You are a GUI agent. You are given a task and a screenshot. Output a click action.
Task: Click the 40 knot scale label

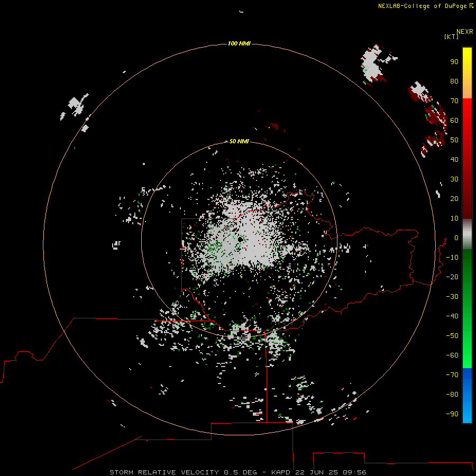tap(454, 159)
